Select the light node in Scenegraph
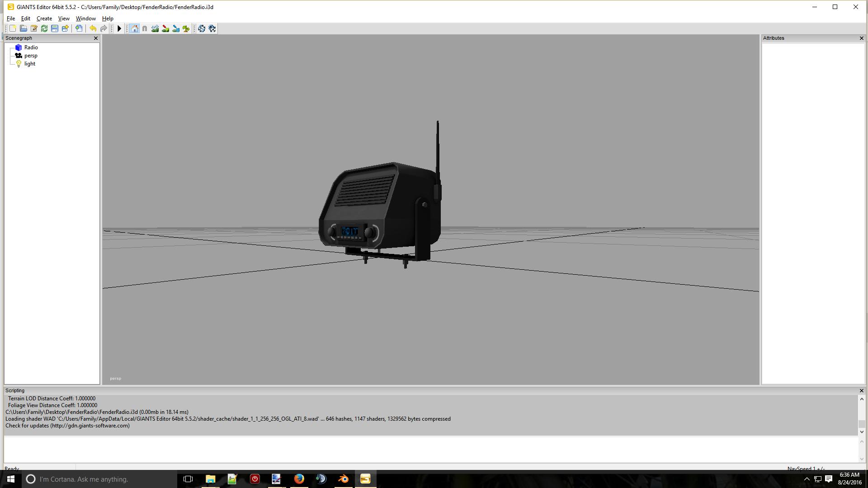This screenshot has width=868, height=488. 29,64
